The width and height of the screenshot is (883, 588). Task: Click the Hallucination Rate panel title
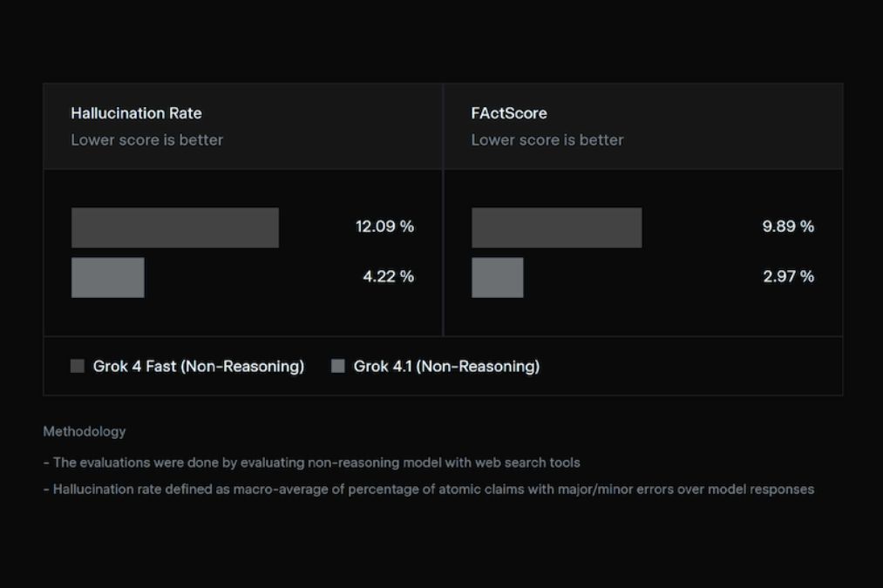136,113
